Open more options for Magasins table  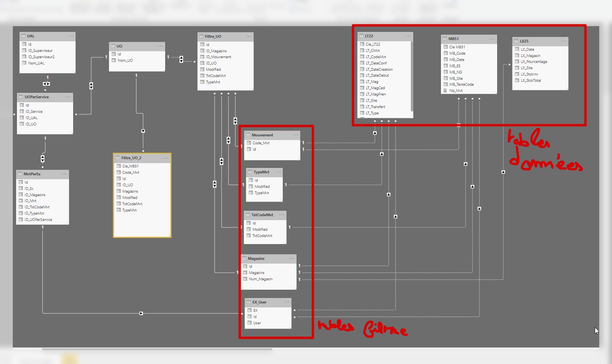point(291,258)
